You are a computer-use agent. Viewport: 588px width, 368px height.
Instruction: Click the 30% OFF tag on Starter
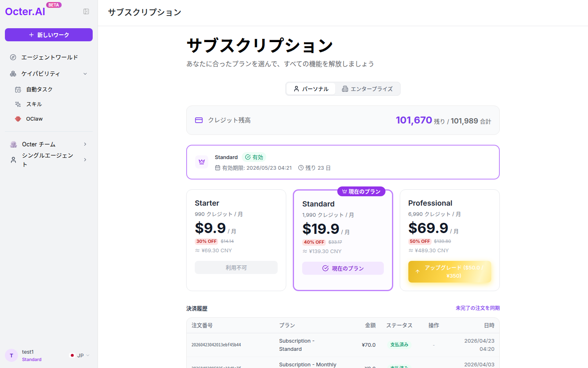[x=206, y=241]
